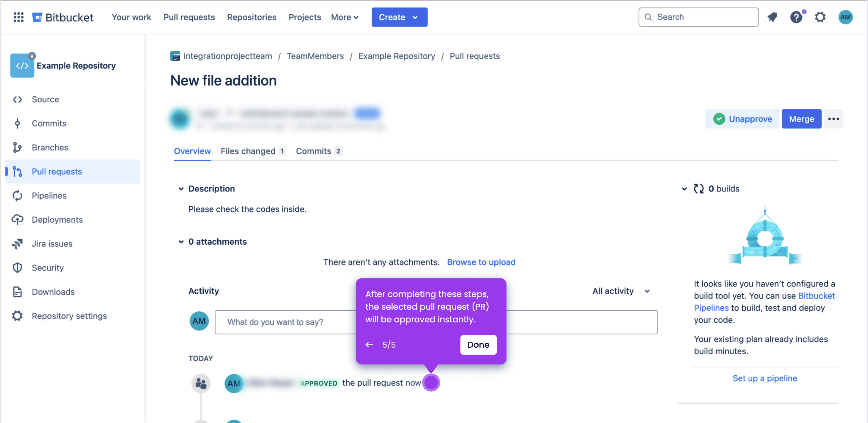Open the All activity filter dropdown
Viewport: 868px width, 423px height.
click(621, 291)
